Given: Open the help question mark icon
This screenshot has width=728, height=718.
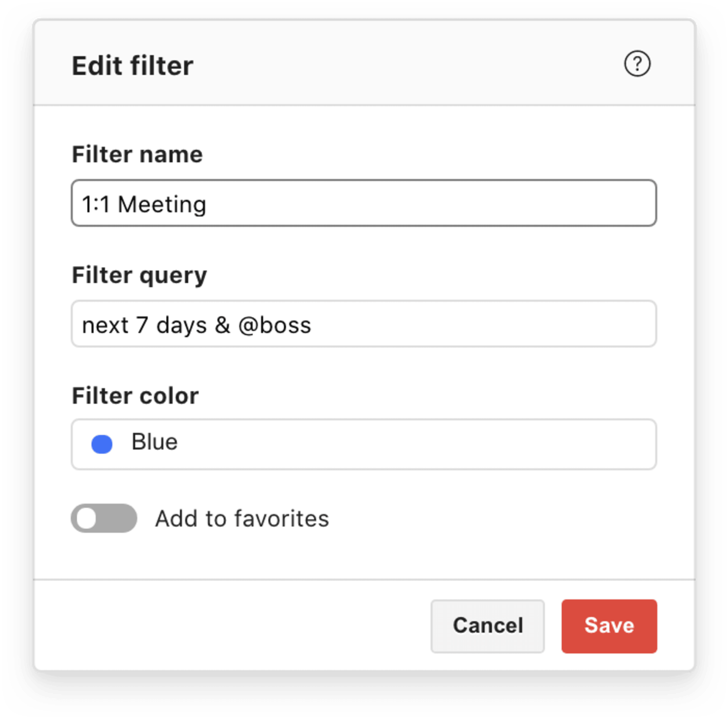Looking at the screenshot, I should click(x=637, y=64).
